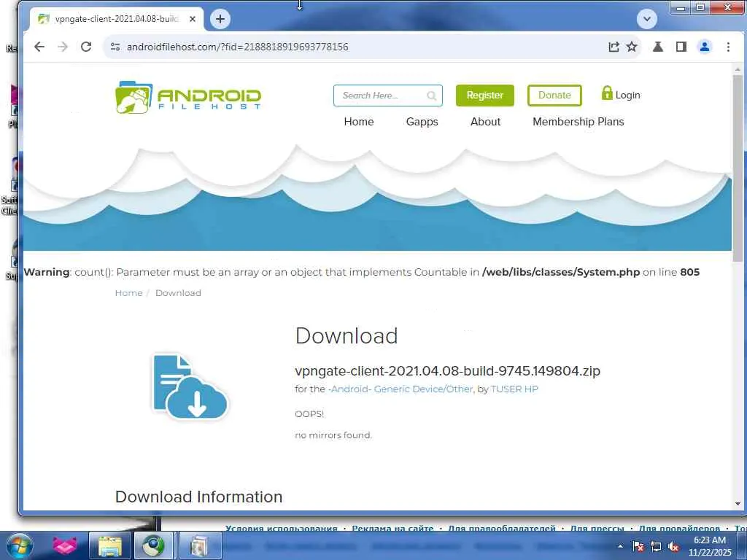Click the scrollbar down arrow

(x=738, y=504)
